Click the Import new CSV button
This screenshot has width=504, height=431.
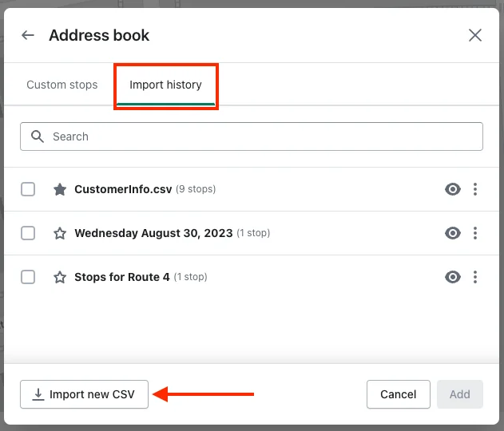tap(84, 394)
